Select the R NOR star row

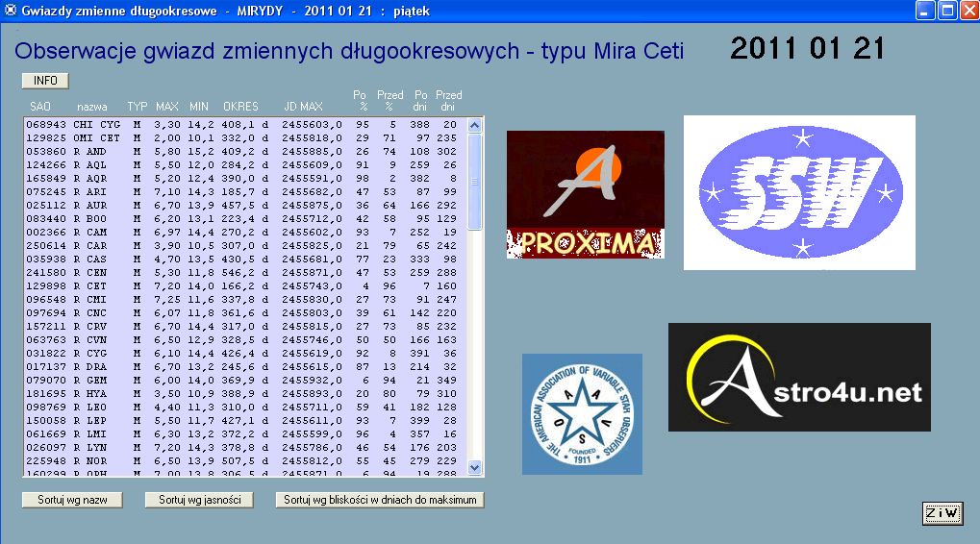(x=245, y=461)
